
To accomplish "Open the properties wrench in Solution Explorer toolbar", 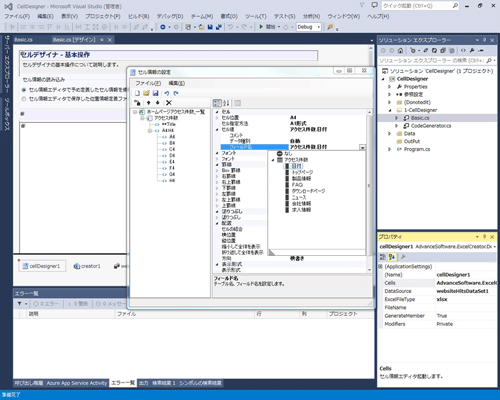I will tap(472, 51).
